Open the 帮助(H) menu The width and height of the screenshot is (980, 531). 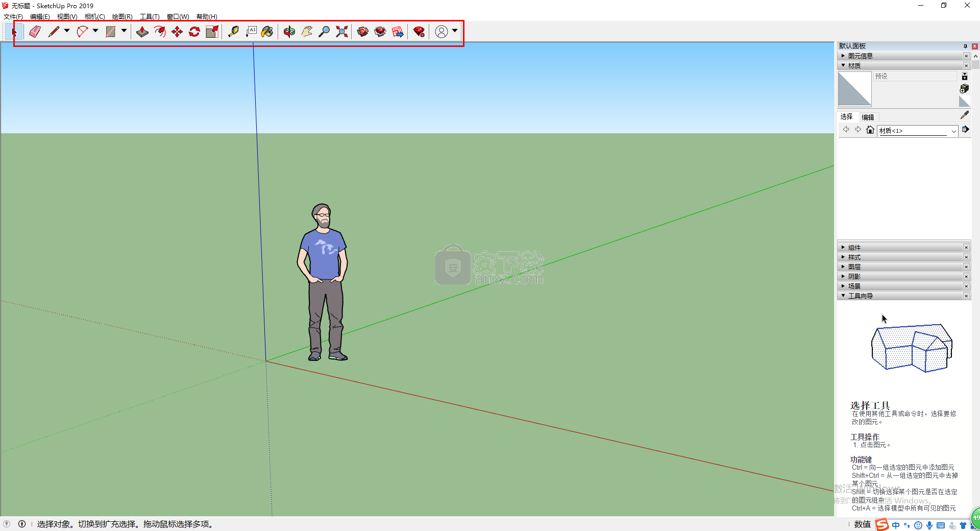point(207,17)
